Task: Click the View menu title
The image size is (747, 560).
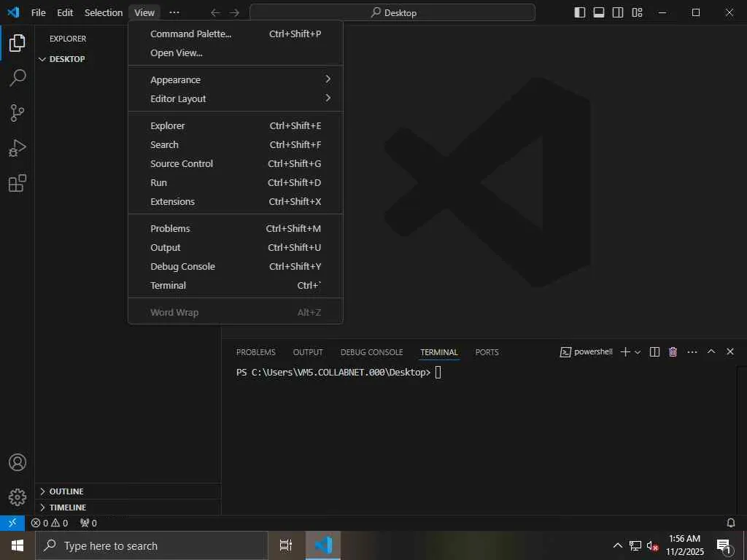Action: 144,13
